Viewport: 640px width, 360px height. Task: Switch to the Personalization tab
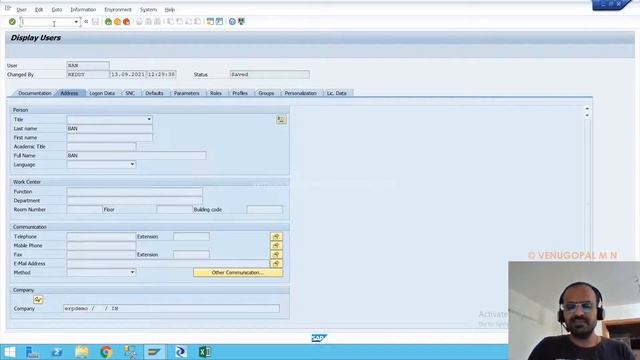point(300,93)
